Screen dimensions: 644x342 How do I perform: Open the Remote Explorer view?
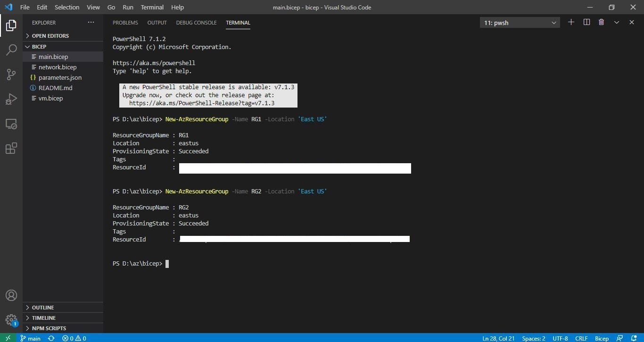coord(11,124)
